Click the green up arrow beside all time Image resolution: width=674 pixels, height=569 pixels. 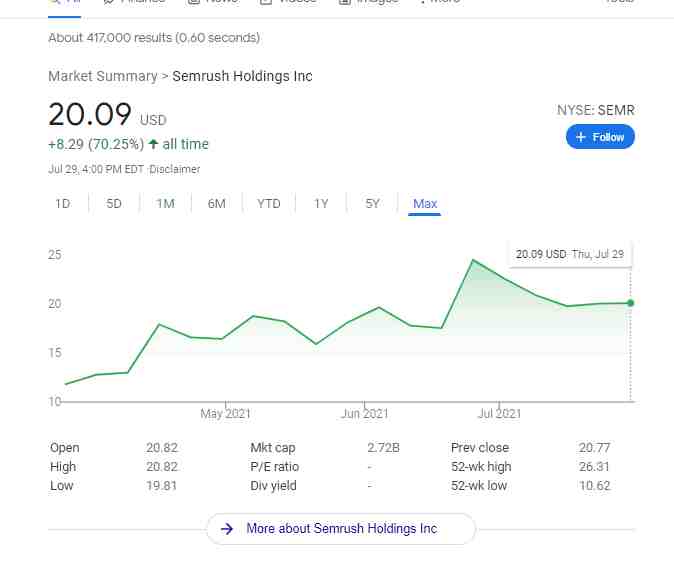tap(153, 144)
